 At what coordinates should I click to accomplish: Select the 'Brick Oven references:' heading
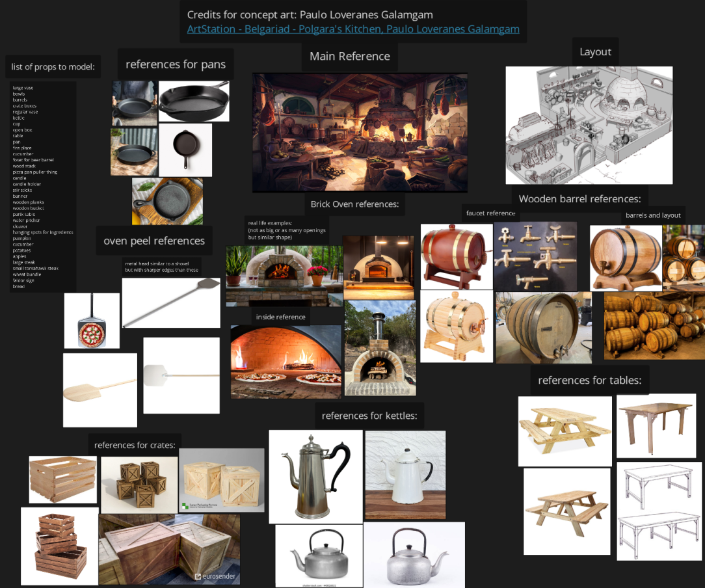354,204
